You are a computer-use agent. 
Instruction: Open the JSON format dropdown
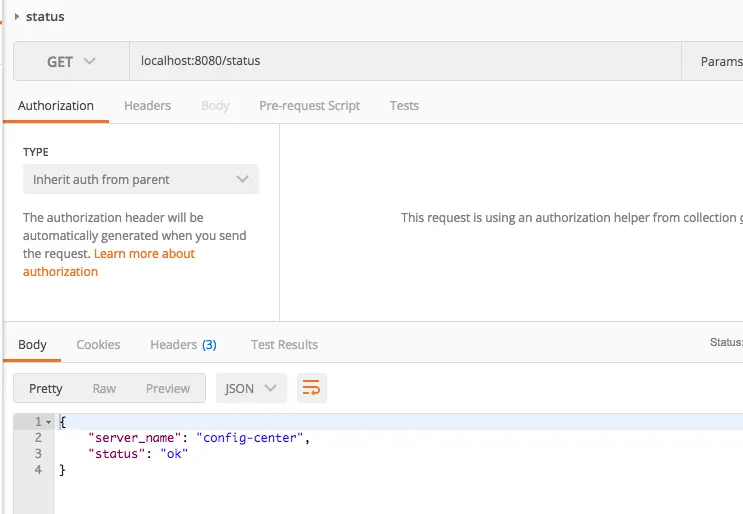tap(251, 388)
